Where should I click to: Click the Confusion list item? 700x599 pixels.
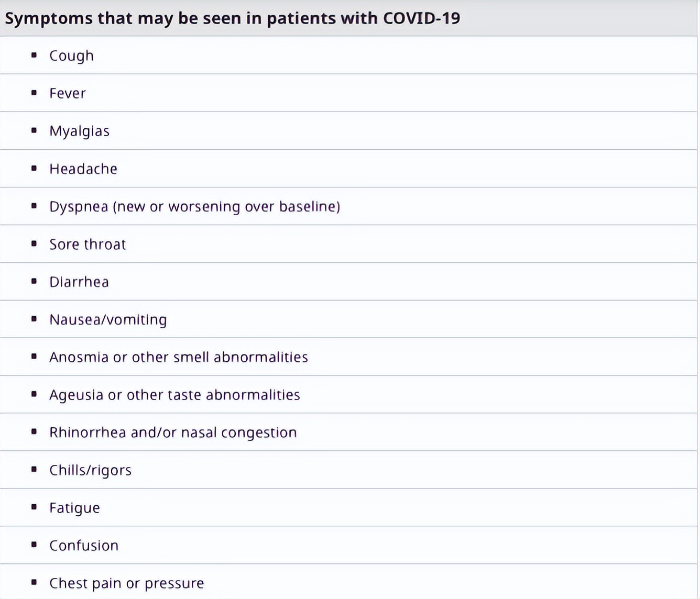(x=84, y=546)
